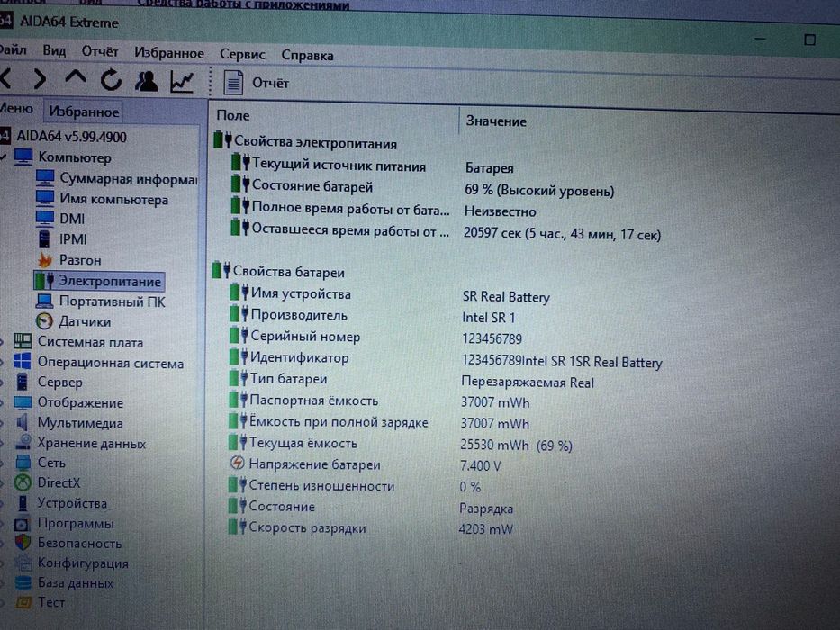Click the Безопасность shield icon

(x=23, y=543)
